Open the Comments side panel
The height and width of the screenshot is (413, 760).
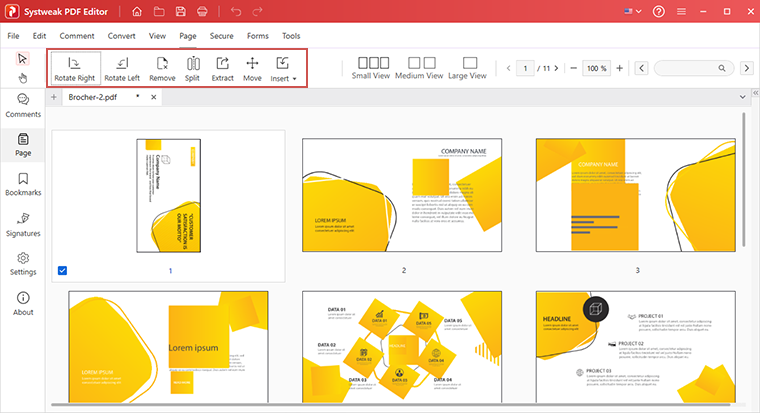point(23,106)
